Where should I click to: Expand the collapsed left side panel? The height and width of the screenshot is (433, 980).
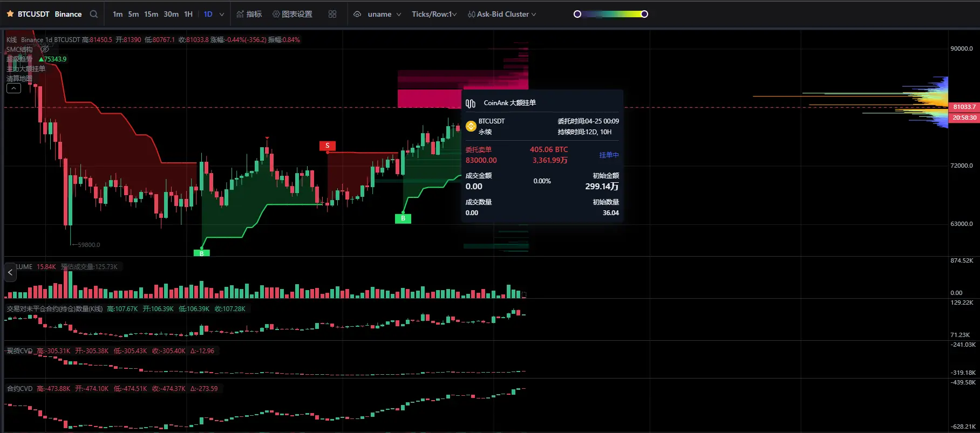10,272
